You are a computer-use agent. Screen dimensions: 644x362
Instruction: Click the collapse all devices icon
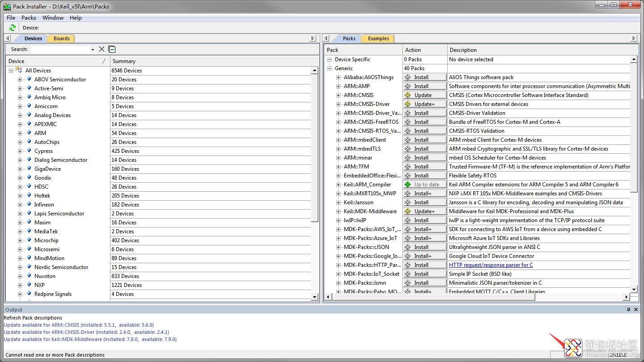(112, 49)
